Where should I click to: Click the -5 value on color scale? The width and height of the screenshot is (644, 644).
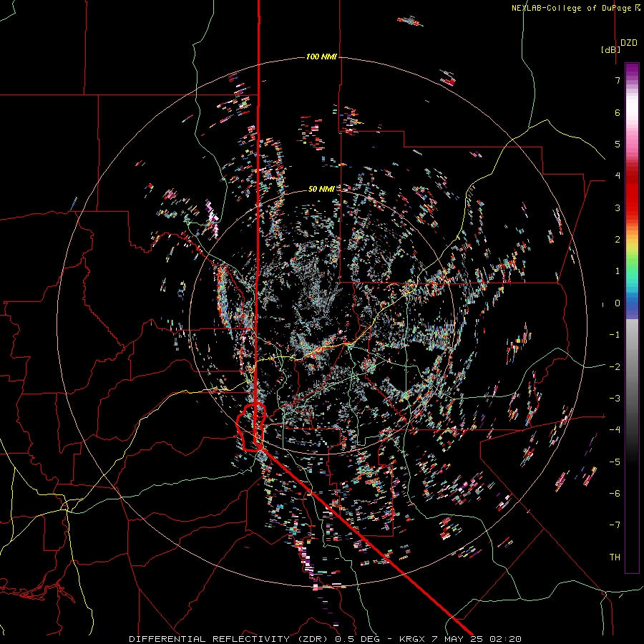click(x=615, y=462)
